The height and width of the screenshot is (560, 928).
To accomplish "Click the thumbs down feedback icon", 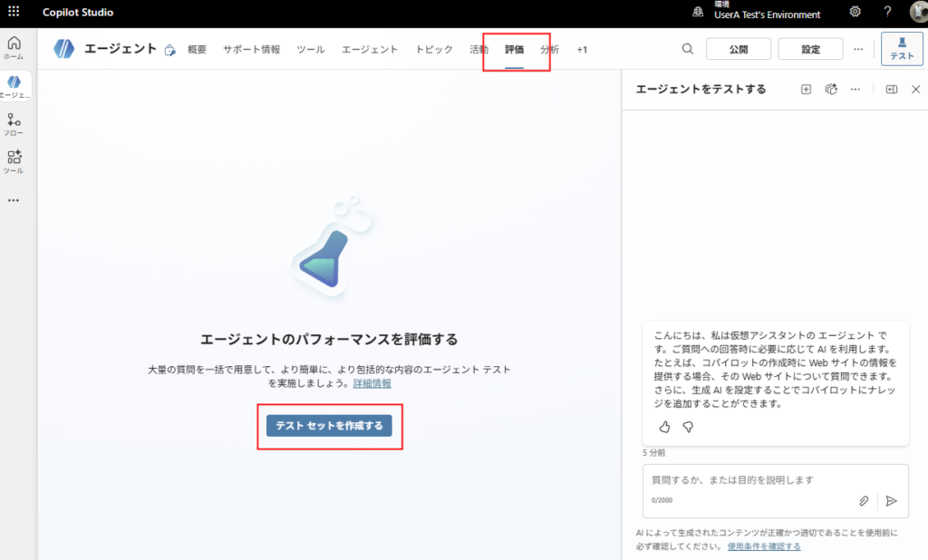I will point(688,426).
